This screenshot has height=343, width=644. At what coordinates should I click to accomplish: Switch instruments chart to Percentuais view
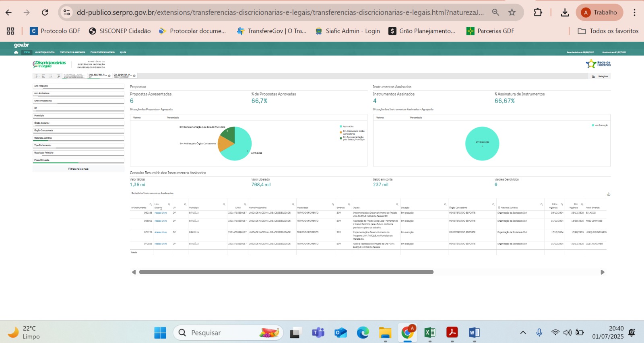point(416,118)
